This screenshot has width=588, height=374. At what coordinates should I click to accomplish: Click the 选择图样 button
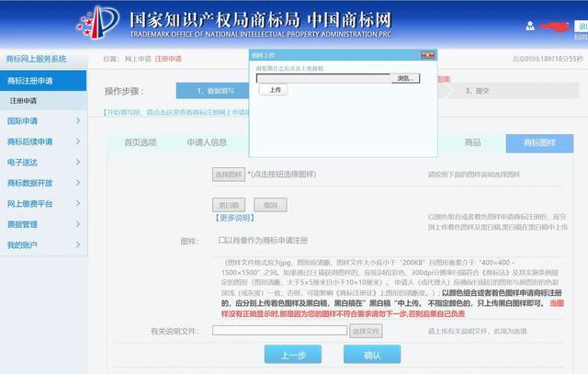click(229, 175)
